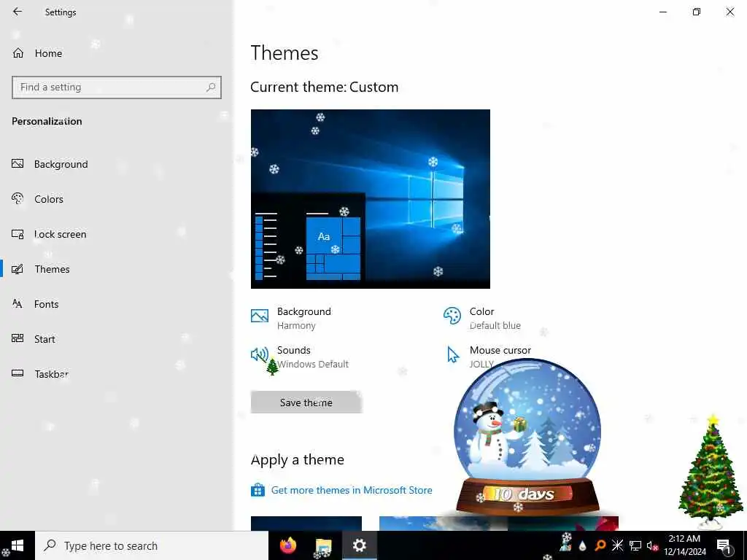Image resolution: width=747 pixels, height=560 pixels.
Task: Click the current theme preview image
Action: click(370, 199)
